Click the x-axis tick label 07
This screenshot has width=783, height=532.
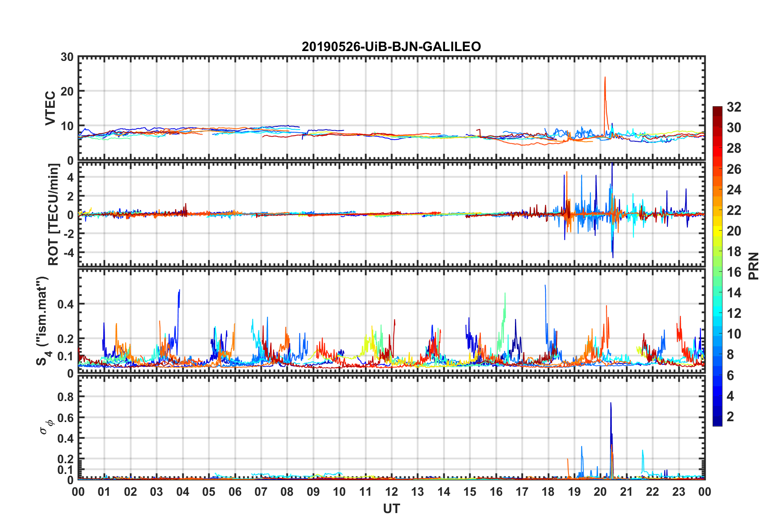261,492
